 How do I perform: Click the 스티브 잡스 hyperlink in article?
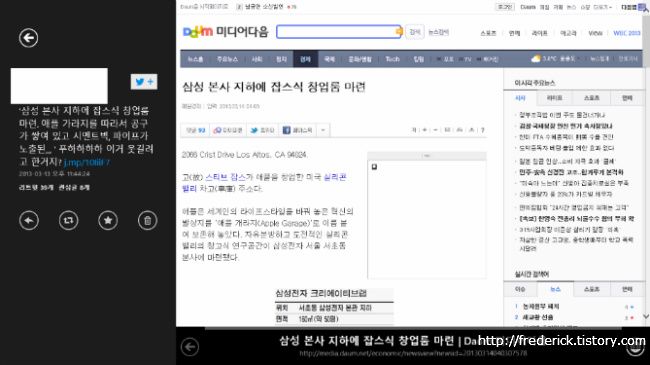(x=226, y=177)
